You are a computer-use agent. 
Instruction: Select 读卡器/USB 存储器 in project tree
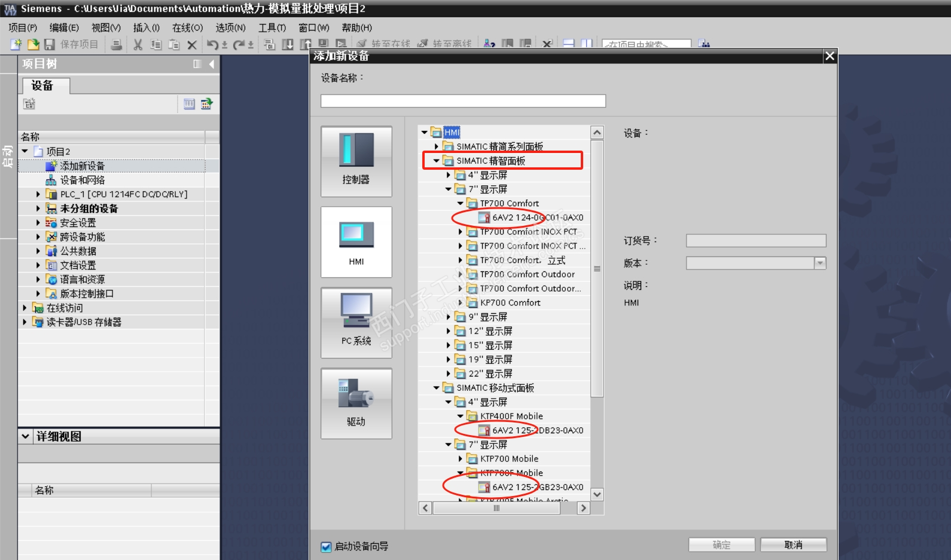(x=84, y=322)
